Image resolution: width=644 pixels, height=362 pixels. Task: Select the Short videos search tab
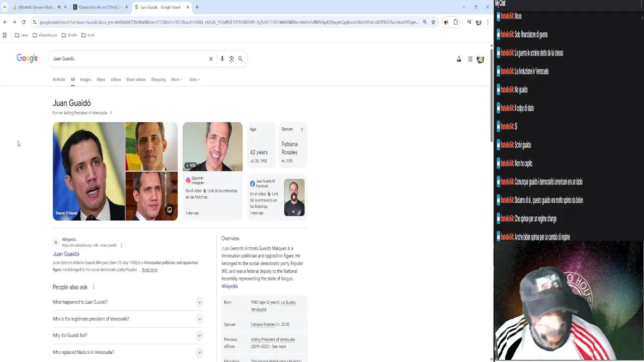tap(136, 79)
